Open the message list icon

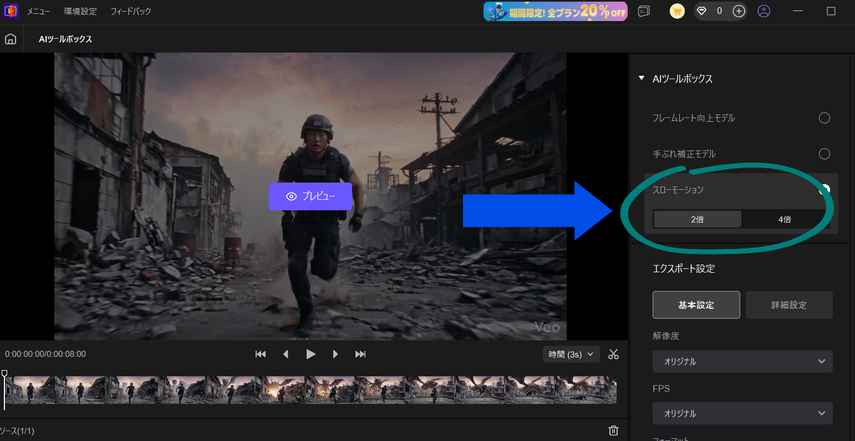coord(644,11)
